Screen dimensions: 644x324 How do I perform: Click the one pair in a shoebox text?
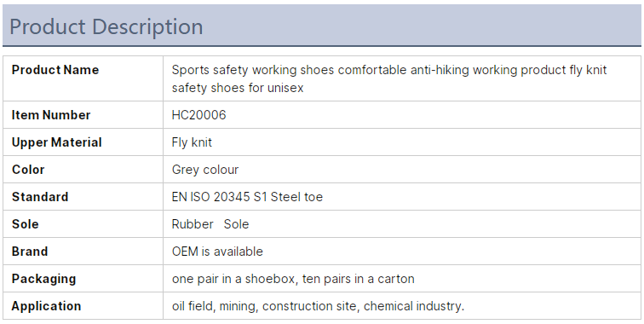[233, 279]
